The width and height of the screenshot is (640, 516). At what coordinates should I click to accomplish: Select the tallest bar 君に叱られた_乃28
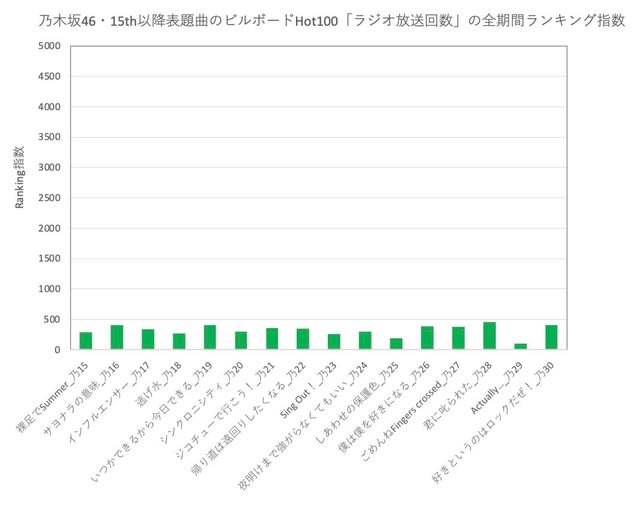[x=489, y=336]
